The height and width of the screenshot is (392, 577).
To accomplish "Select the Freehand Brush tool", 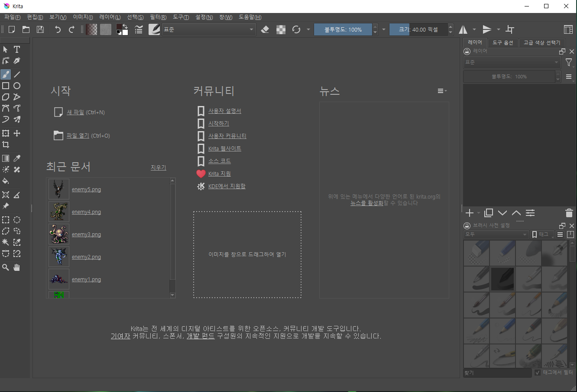I will [x=6, y=74].
